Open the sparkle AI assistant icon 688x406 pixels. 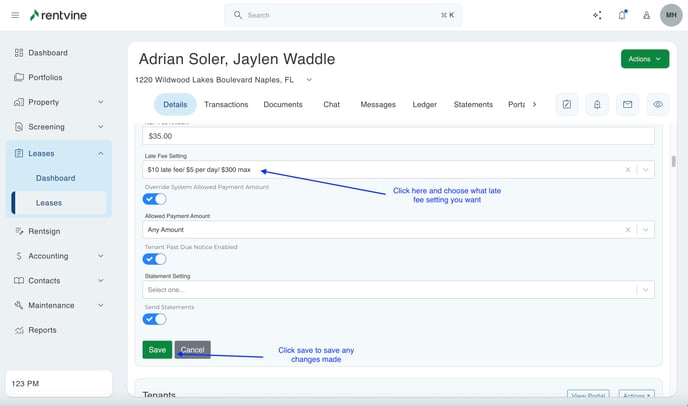point(597,15)
